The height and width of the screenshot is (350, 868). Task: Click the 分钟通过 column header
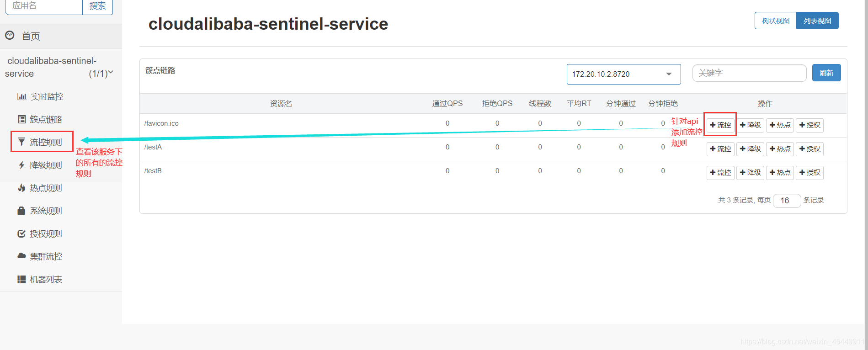click(x=621, y=104)
